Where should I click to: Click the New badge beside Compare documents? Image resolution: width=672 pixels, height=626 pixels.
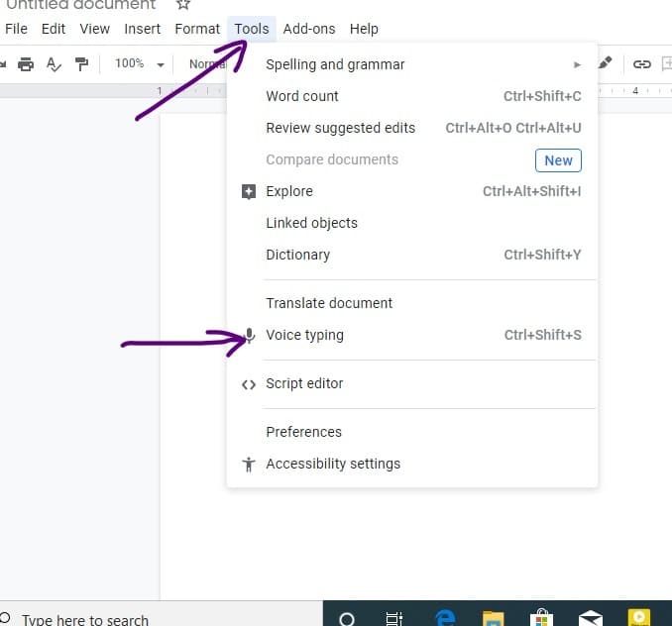558,160
